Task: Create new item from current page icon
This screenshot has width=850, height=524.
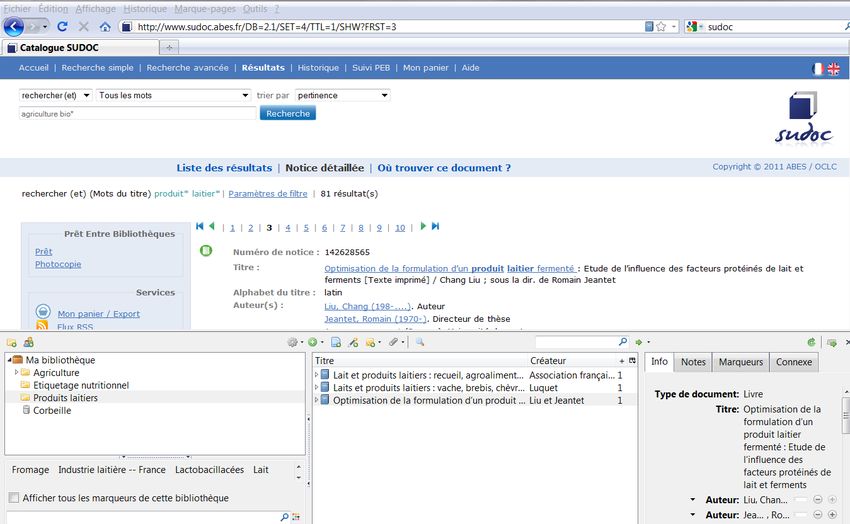Action: pyautogui.click(x=336, y=342)
